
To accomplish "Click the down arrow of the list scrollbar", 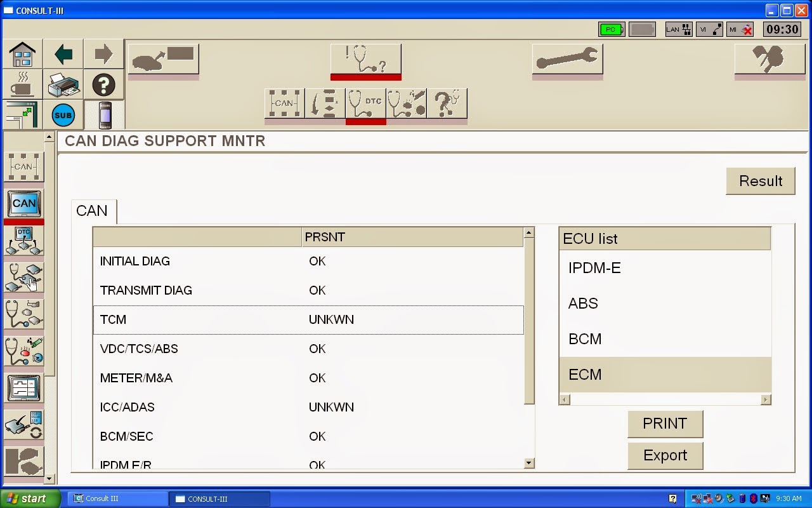I will coord(528,464).
